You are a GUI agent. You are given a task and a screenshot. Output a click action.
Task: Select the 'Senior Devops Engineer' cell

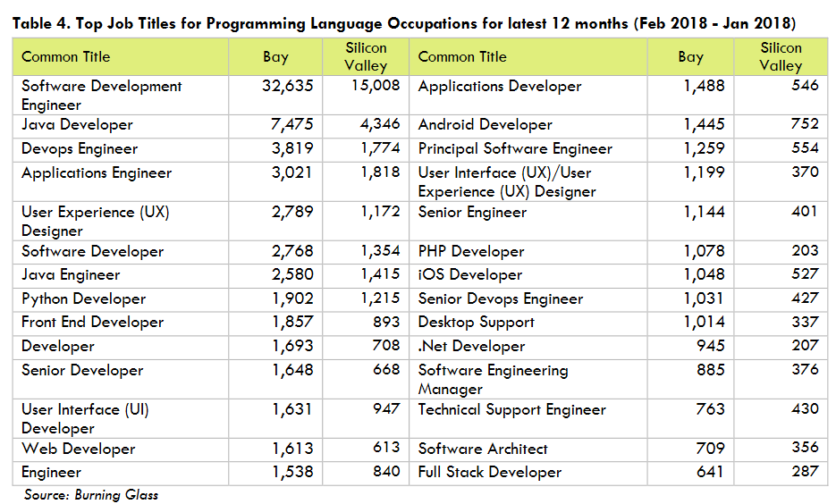[x=501, y=298]
